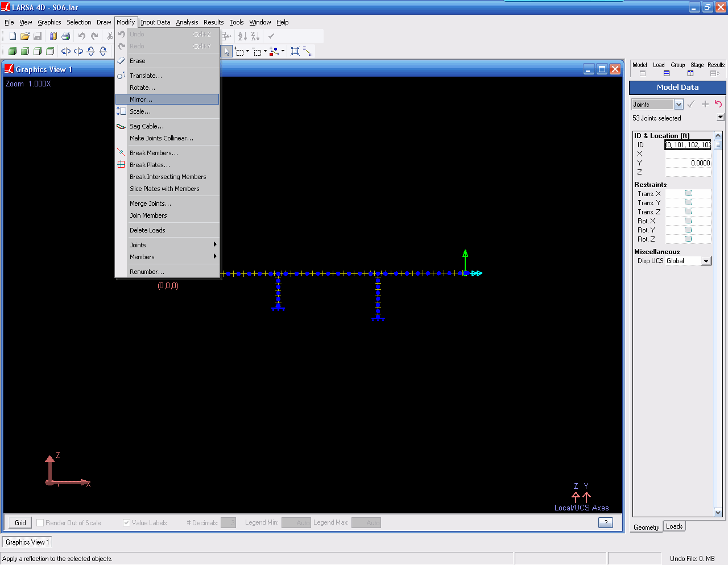Click the icon beneath the Model label
728x565 pixels.
[643, 73]
